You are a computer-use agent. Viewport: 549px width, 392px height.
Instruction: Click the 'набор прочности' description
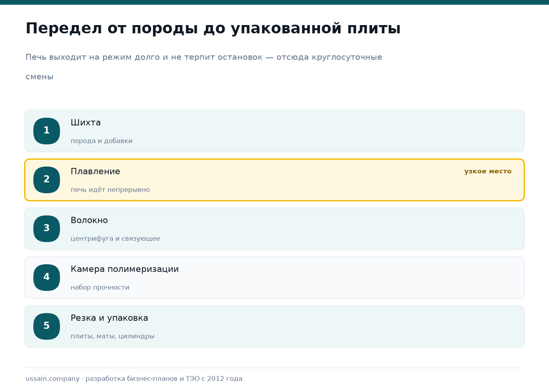click(x=100, y=287)
